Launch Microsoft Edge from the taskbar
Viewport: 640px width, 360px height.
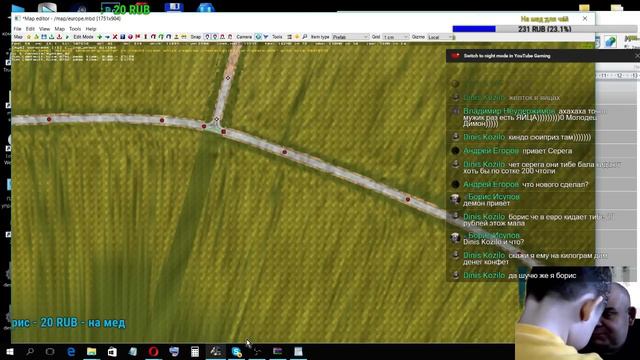(71, 351)
